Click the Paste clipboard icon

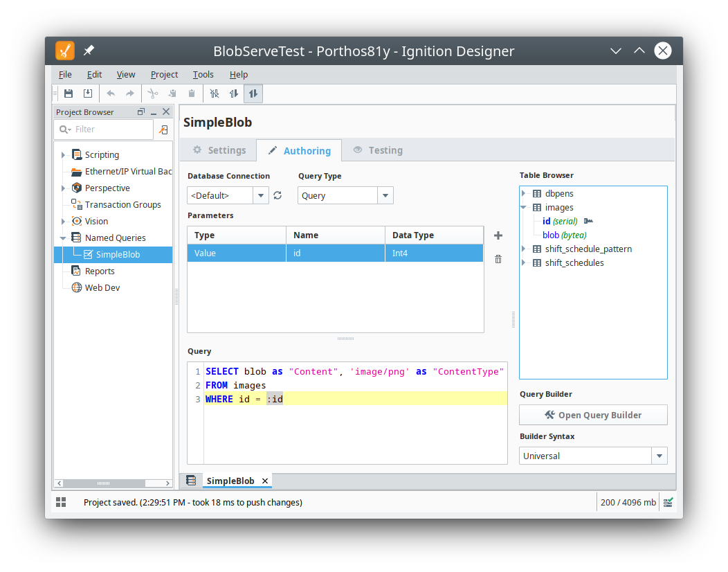point(192,93)
